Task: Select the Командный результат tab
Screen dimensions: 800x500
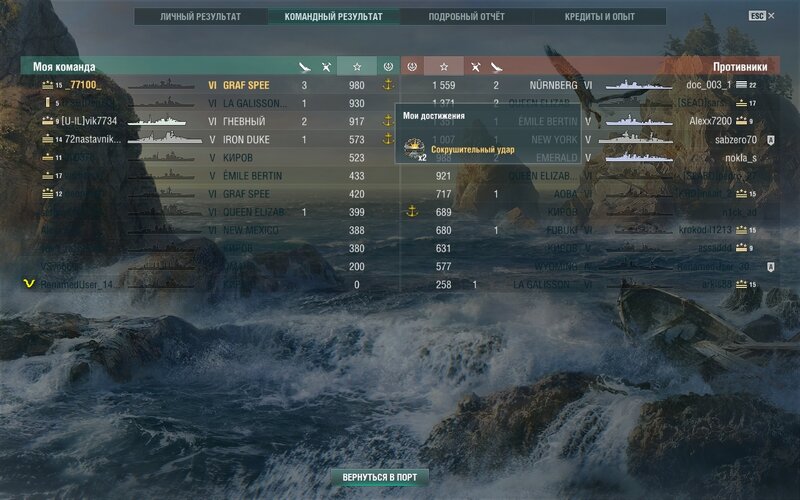Action: tap(333, 16)
